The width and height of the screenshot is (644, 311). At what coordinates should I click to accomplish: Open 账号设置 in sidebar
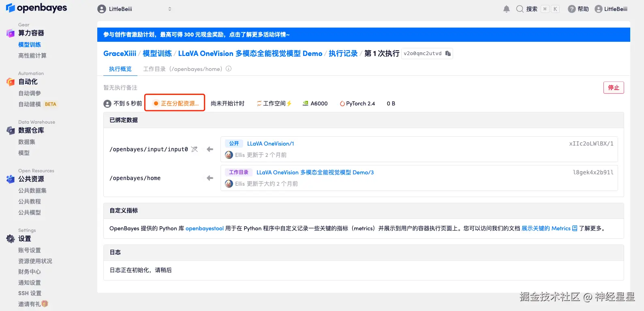(x=30, y=250)
